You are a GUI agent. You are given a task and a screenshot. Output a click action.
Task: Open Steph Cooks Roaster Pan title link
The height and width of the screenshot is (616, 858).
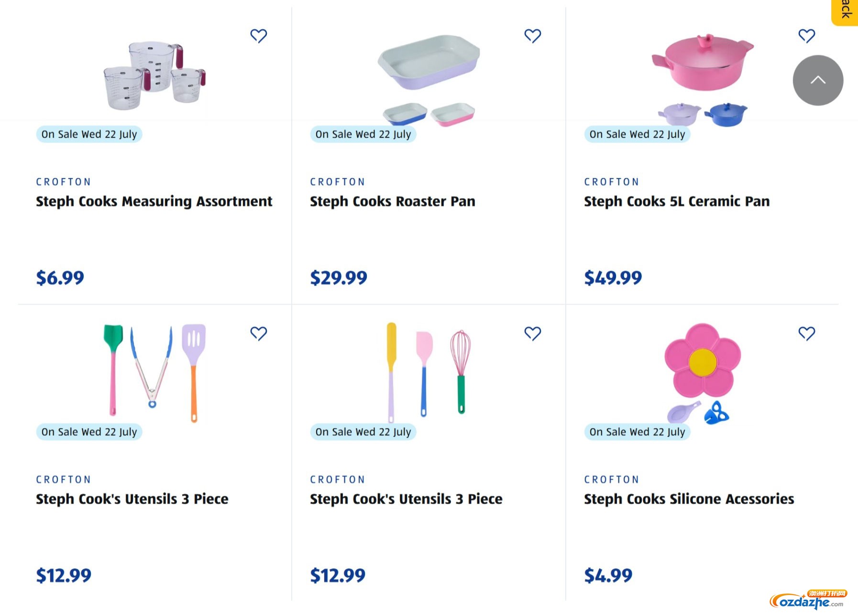(393, 201)
